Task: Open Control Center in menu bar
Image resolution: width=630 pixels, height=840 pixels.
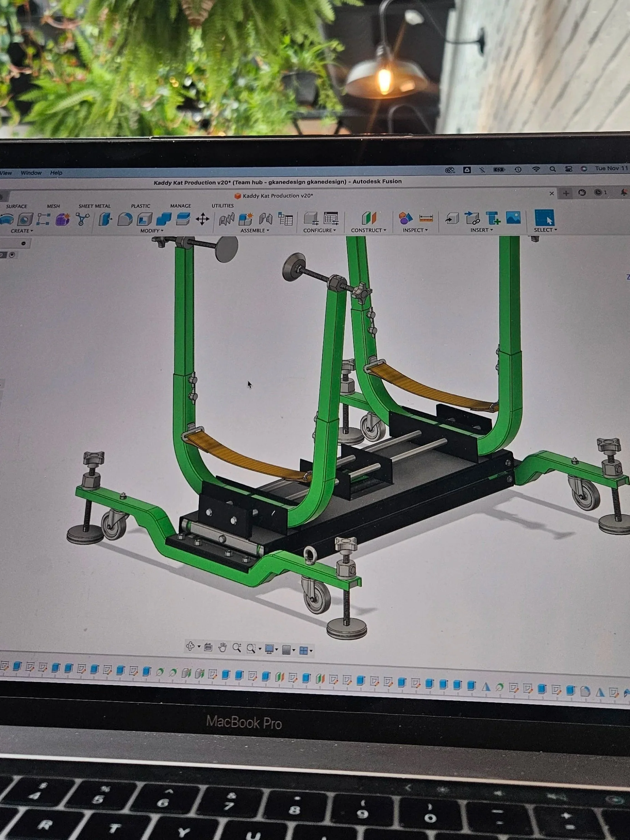Action: tap(569, 169)
